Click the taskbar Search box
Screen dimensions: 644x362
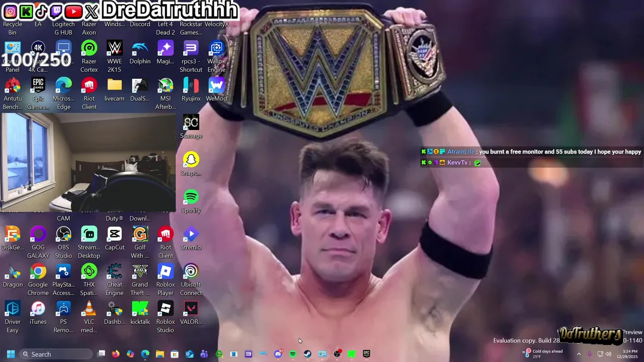pos(56,354)
